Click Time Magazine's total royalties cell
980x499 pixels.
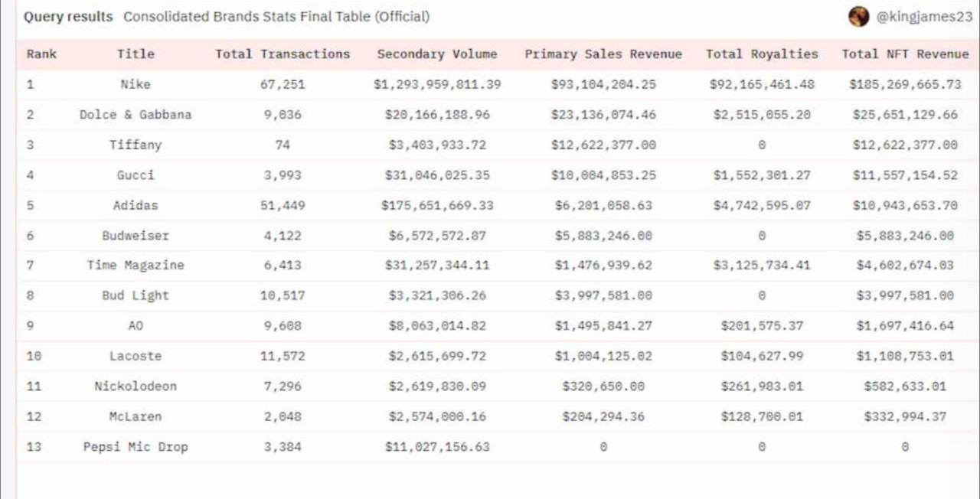click(762, 266)
